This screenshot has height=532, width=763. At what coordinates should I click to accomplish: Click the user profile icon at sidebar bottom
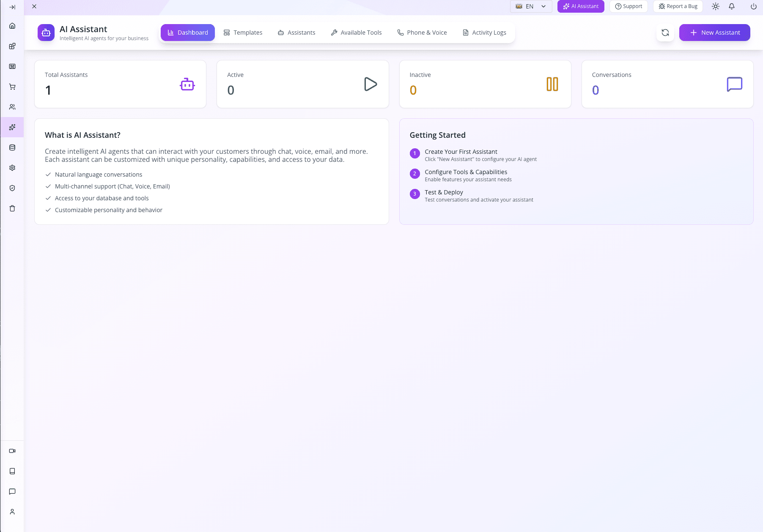12,512
